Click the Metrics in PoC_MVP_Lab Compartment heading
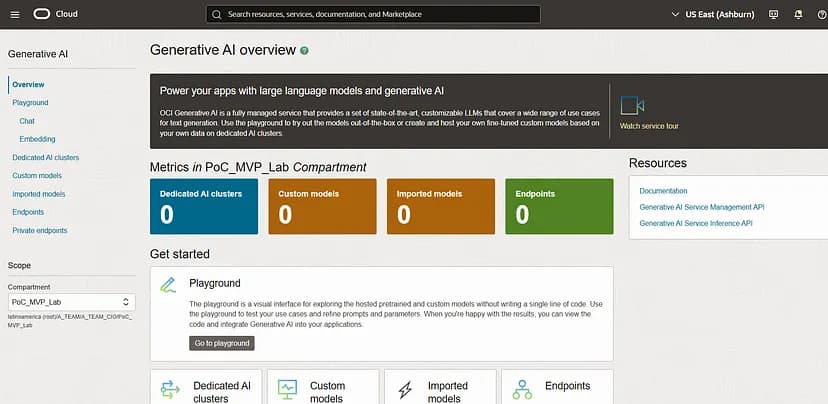The image size is (828, 404). [x=258, y=167]
